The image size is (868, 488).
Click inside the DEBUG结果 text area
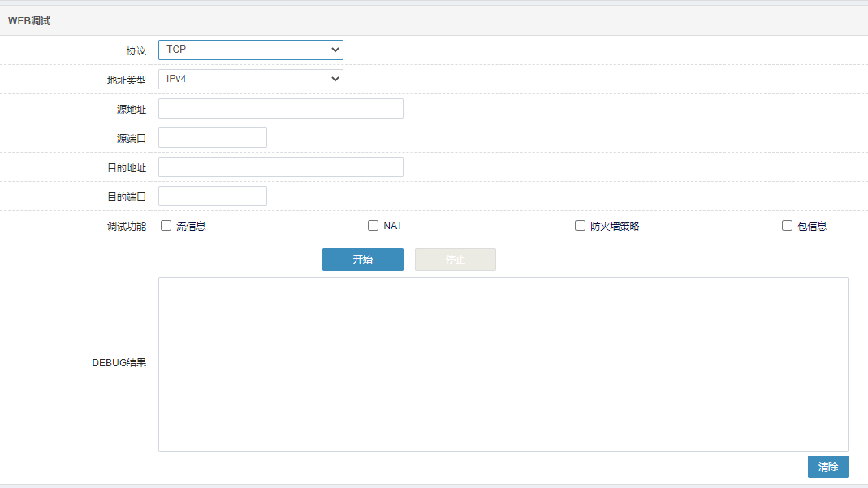pos(503,365)
